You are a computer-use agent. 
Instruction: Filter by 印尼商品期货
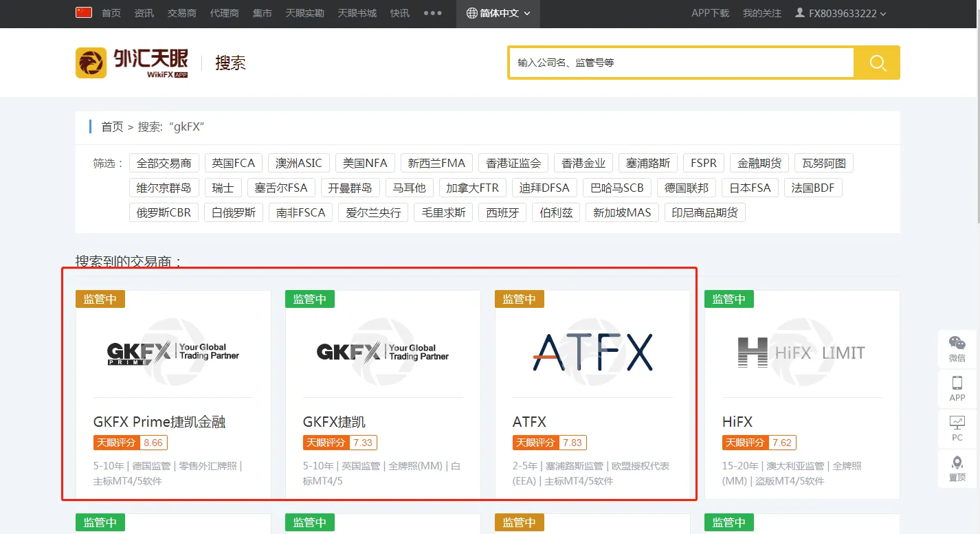coord(705,212)
